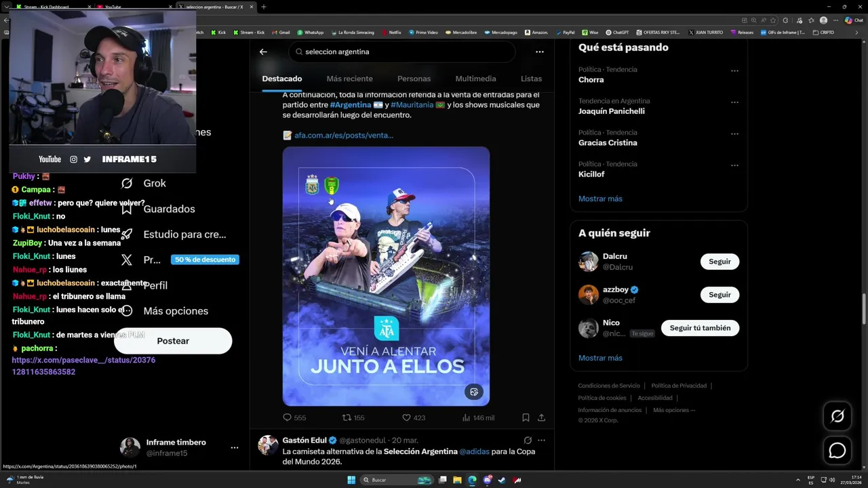Reply to the AFA entradas tweet
Screen dimensions: 868x488
point(294,418)
